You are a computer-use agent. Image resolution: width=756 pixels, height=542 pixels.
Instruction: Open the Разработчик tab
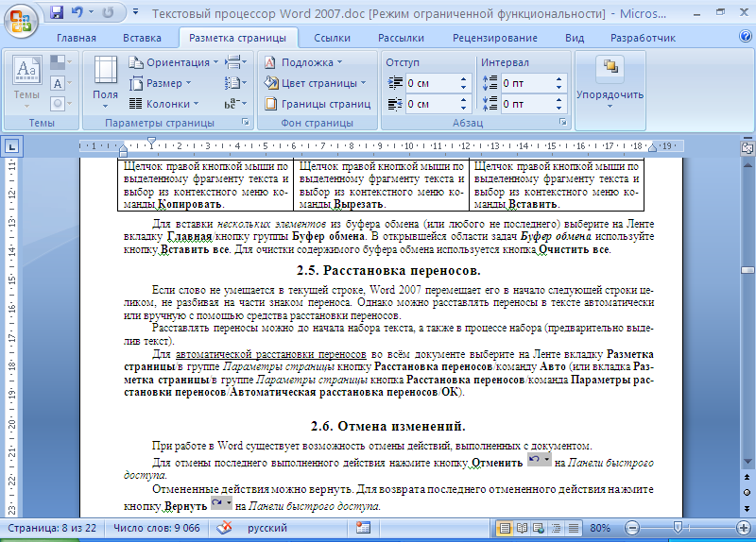pyautogui.click(x=643, y=38)
